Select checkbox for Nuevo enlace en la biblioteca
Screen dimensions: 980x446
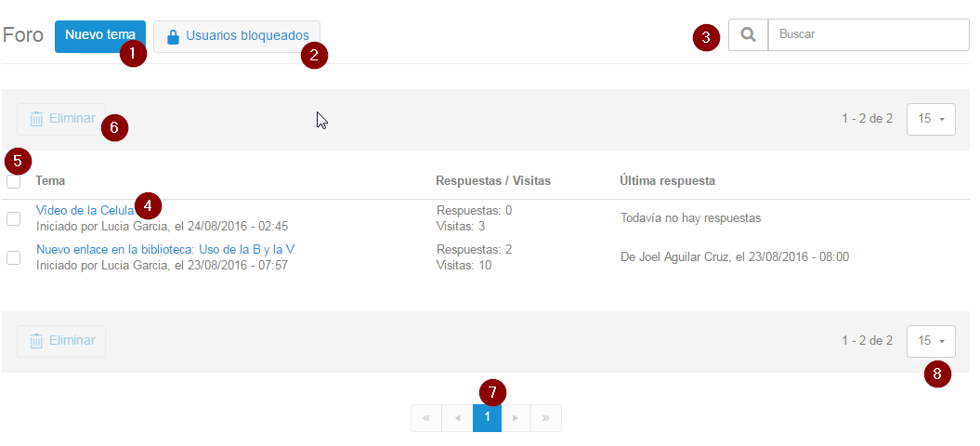(14, 257)
